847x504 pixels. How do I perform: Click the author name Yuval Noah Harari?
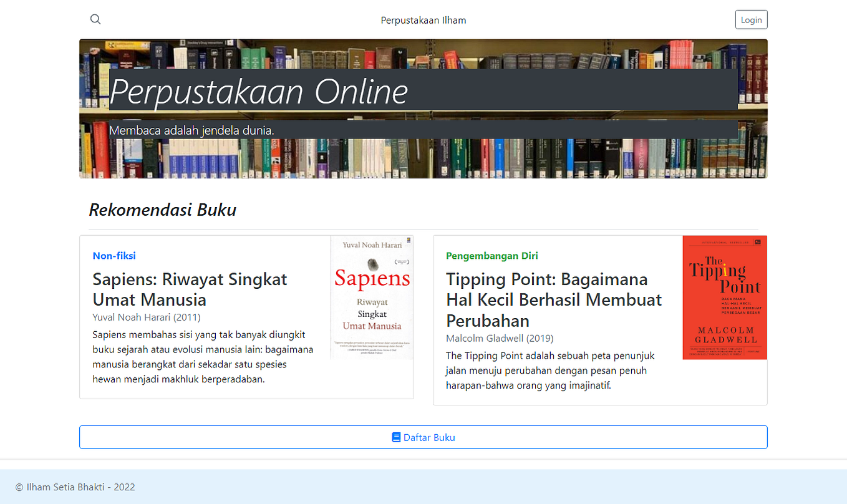coord(146,317)
